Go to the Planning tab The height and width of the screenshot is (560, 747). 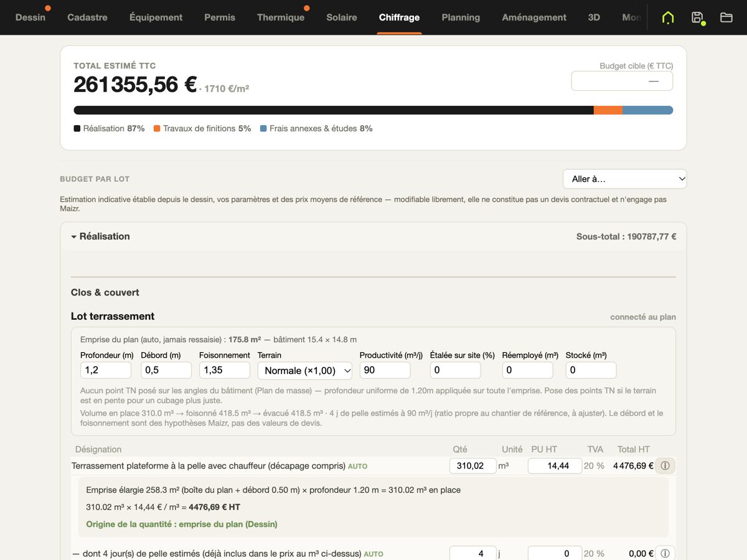click(x=461, y=17)
